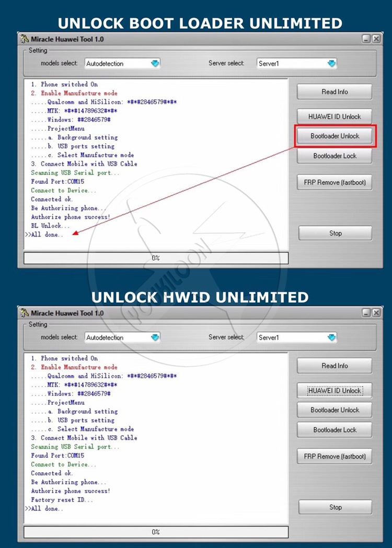The width and height of the screenshot is (392, 548).
Task: Click FRP Remove (fastboot) in upper window
Action: [x=335, y=182]
